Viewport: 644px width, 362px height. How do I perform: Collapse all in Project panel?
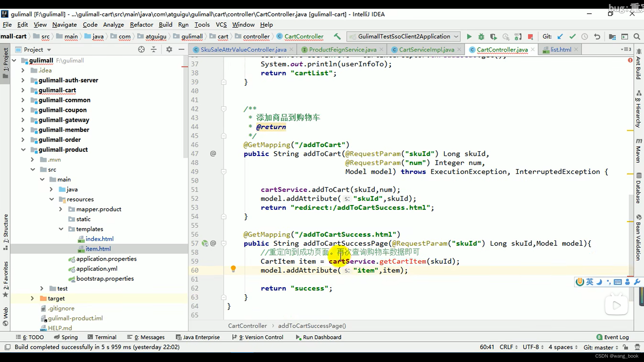pyautogui.click(x=154, y=50)
